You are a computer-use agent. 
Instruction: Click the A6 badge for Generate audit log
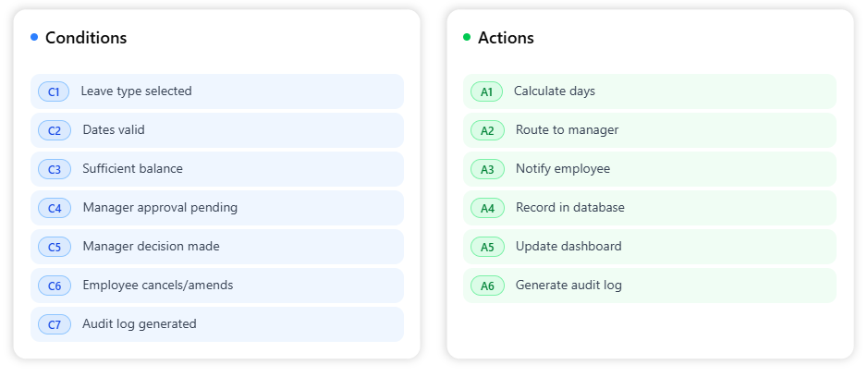pos(487,286)
